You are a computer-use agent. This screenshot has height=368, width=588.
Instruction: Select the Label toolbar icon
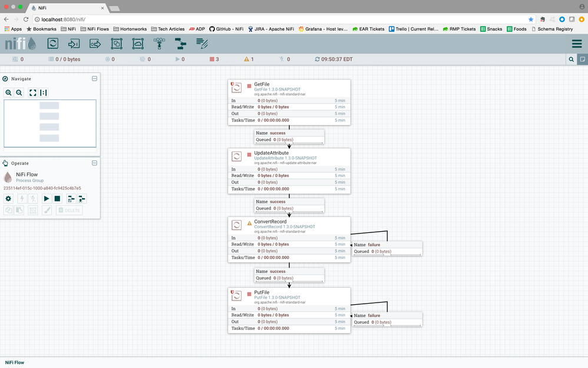[202, 44]
